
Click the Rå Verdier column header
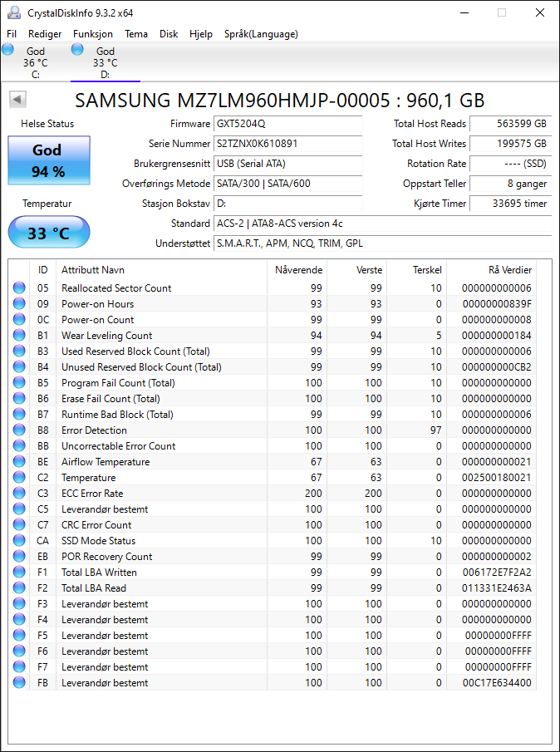(491, 270)
